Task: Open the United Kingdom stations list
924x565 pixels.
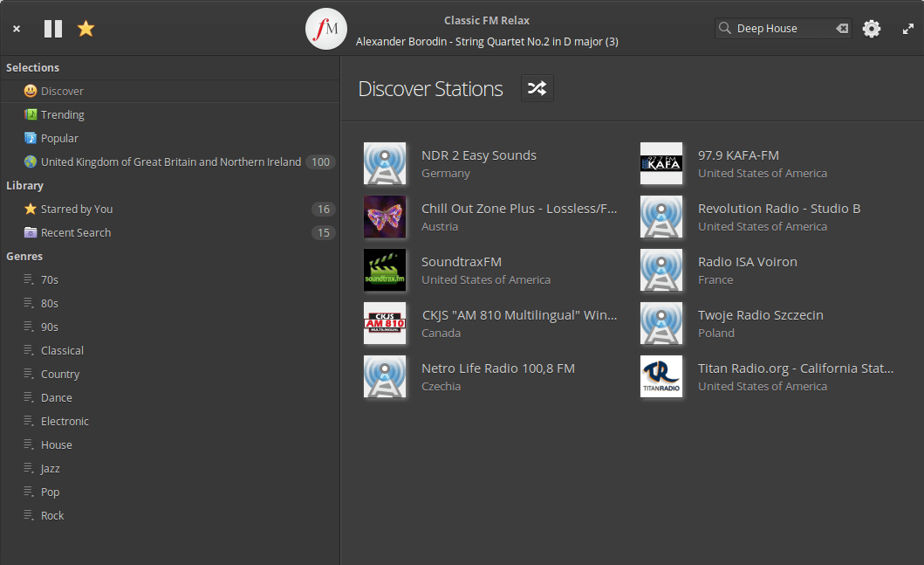Action: [170, 162]
